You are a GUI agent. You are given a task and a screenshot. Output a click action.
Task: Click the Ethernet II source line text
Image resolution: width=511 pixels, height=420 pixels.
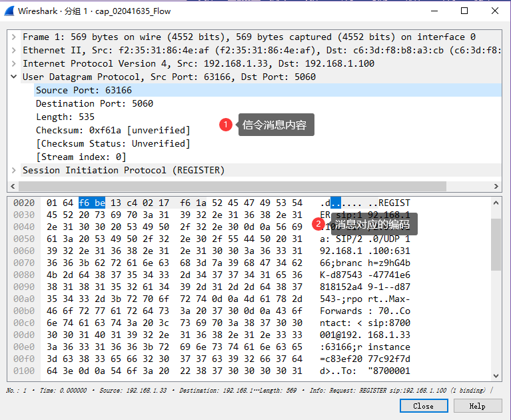point(262,50)
